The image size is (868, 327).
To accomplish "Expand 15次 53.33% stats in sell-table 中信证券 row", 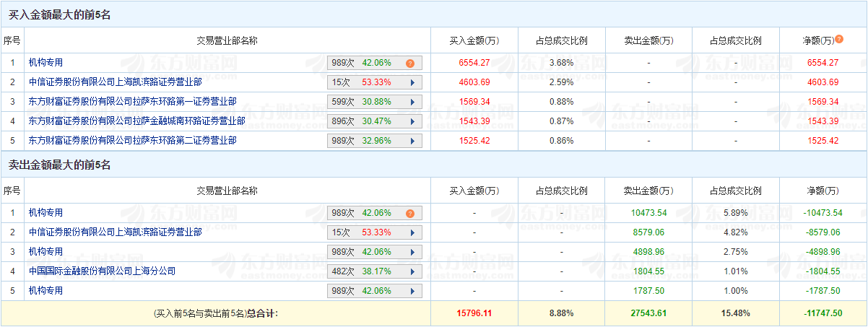I will pos(374,233).
